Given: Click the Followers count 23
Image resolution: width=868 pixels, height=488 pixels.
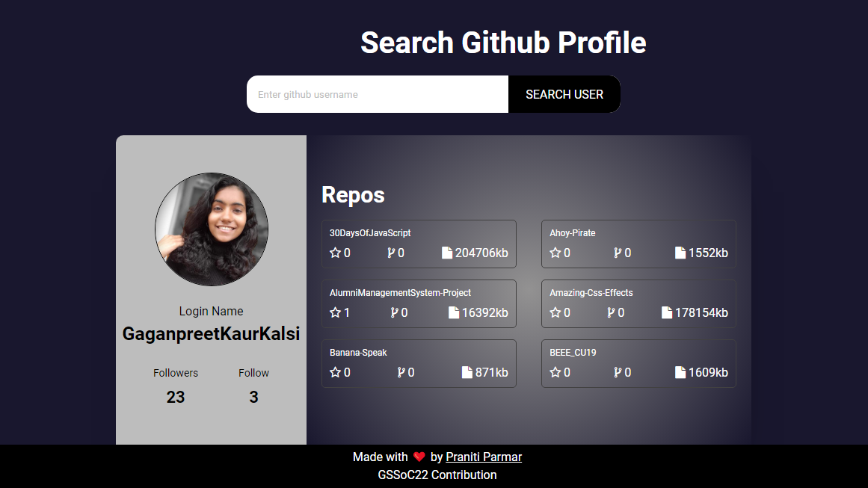Looking at the screenshot, I should 176,397.
